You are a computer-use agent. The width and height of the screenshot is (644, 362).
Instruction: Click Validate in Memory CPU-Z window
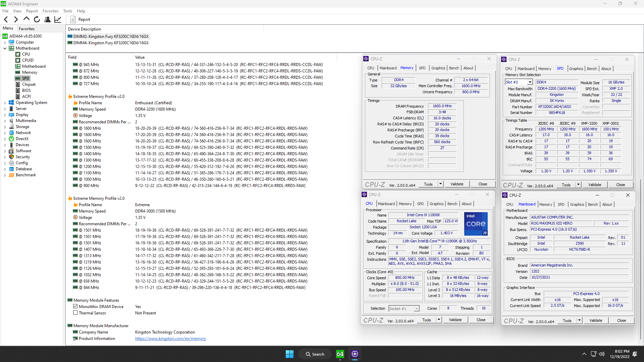tap(457, 184)
